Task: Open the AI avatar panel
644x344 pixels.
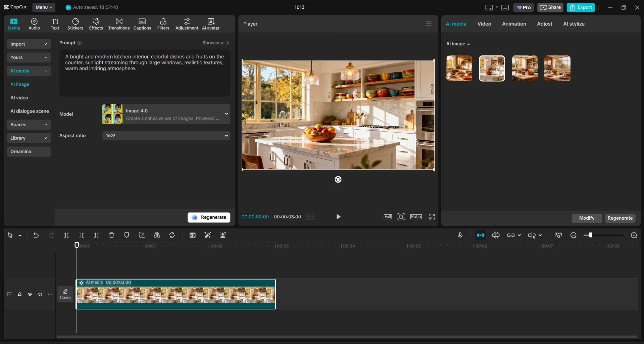Action: (210, 24)
